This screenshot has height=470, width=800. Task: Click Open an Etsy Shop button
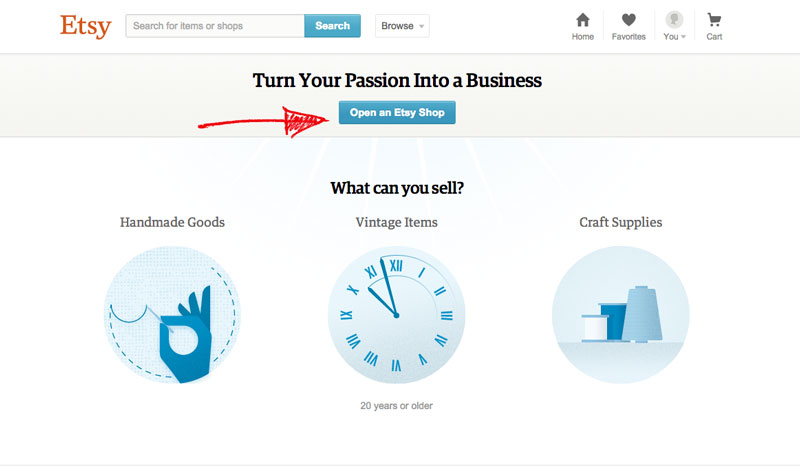click(x=397, y=112)
